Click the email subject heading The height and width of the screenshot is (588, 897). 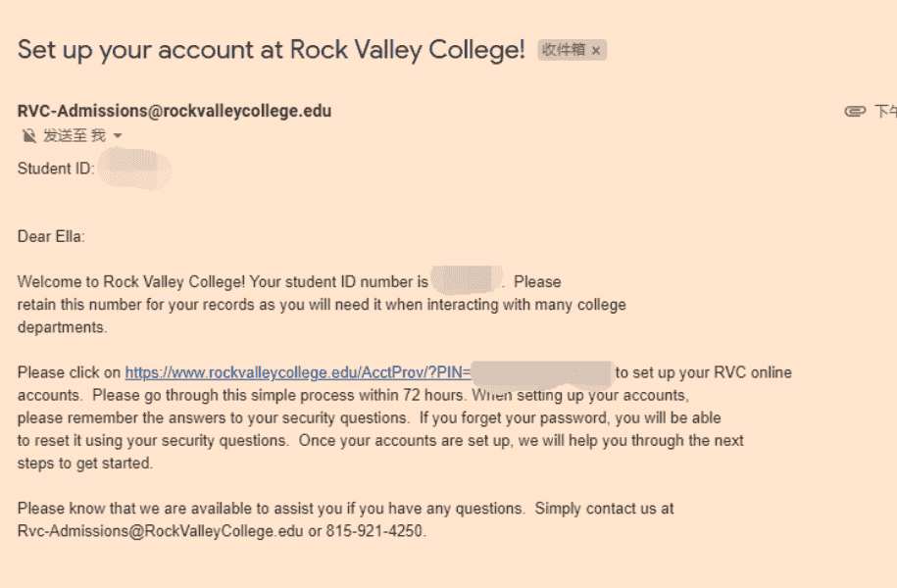272,50
